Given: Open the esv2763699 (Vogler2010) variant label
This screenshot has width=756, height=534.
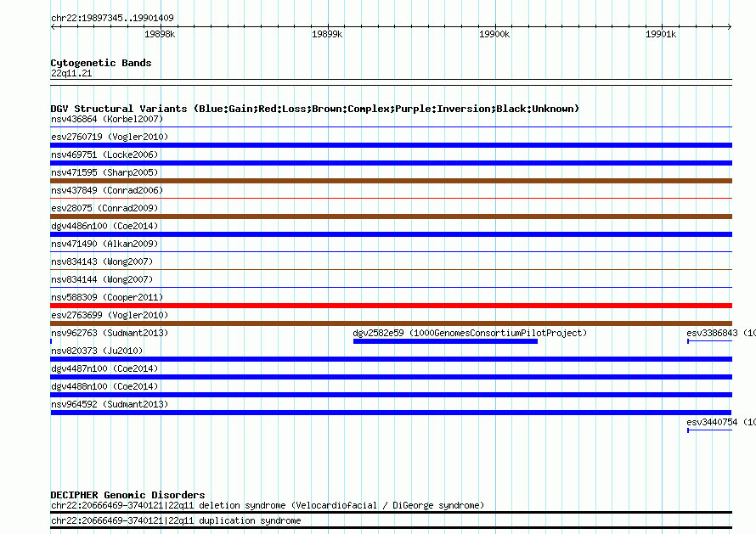Looking at the screenshot, I should [110, 315].
